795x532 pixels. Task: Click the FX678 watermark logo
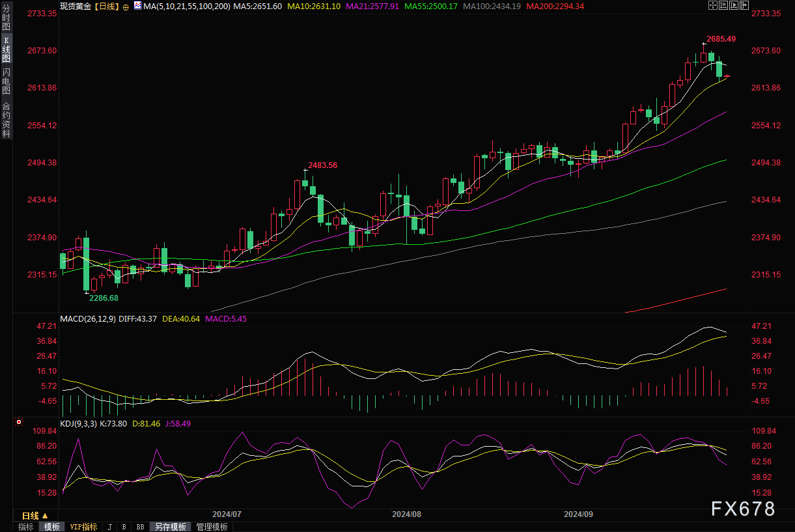click(742, 509)
